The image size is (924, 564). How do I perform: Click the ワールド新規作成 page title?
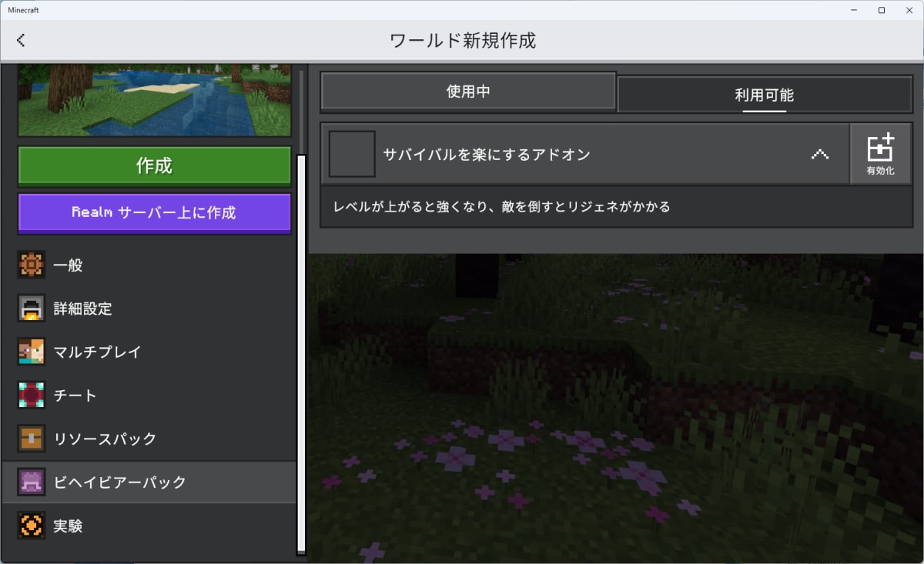462,41
